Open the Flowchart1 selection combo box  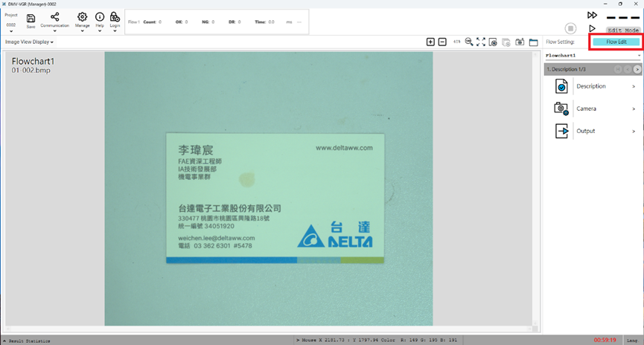coord(591,56)
